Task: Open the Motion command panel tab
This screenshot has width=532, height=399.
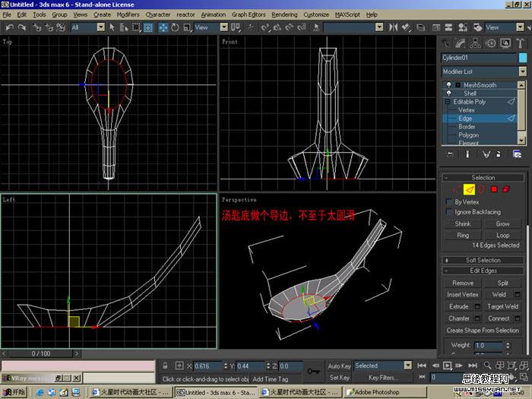Action: [x=491, y=43]
